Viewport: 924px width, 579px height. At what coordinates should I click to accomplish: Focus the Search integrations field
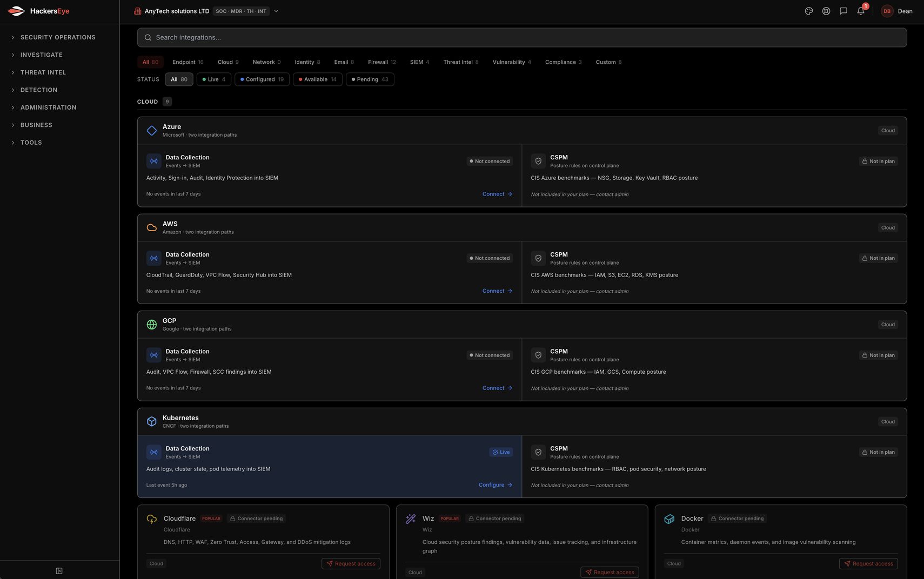click(522, 37)
